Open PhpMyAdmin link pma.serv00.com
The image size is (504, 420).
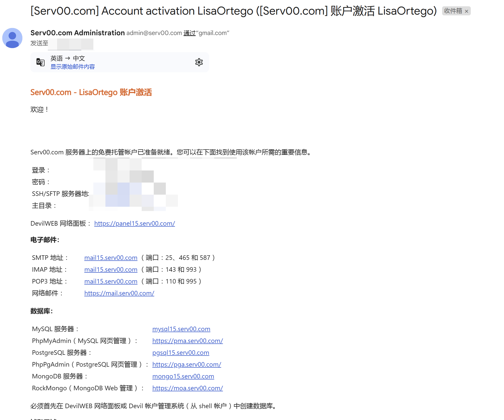[187, 341]
